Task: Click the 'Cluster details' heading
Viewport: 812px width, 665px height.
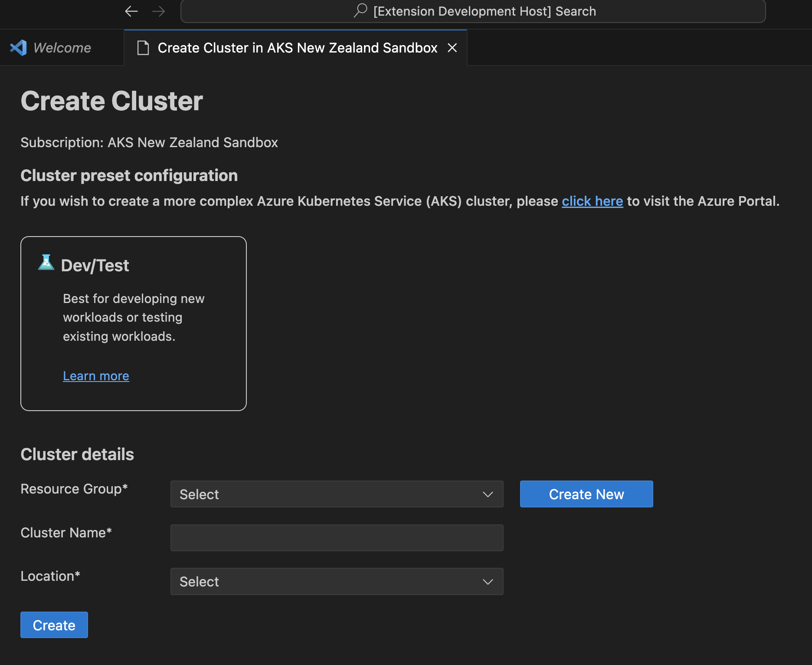Action: tap(77, 454)
